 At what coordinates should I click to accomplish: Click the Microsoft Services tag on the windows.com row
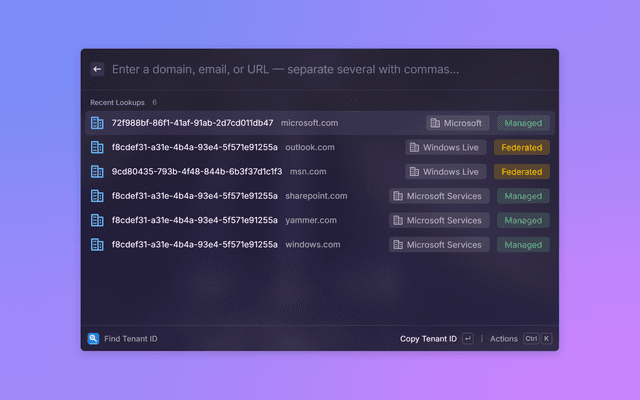click(439, 244)
